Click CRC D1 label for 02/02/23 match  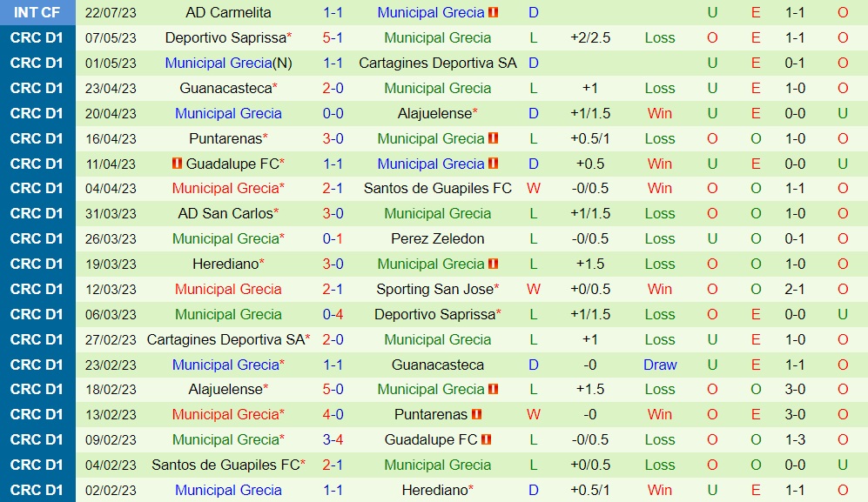point(37,490)
